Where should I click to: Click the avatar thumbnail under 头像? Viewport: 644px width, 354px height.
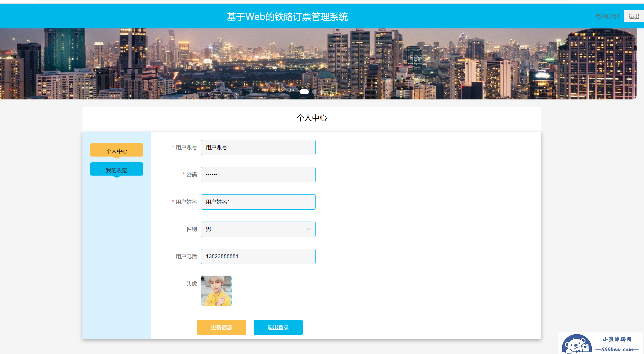(x=216, y=291)
